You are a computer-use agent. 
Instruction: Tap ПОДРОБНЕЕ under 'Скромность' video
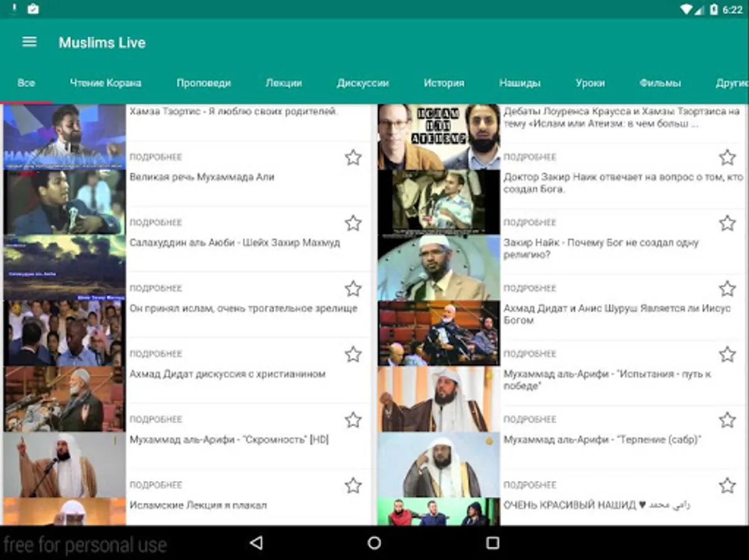[156, 485]
